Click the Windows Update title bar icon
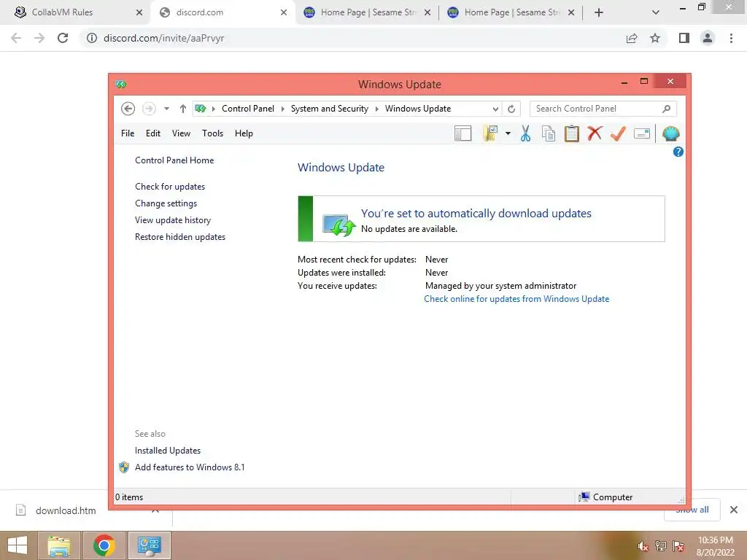Screen dimensions: 747x560 click(x=121, y=85)
